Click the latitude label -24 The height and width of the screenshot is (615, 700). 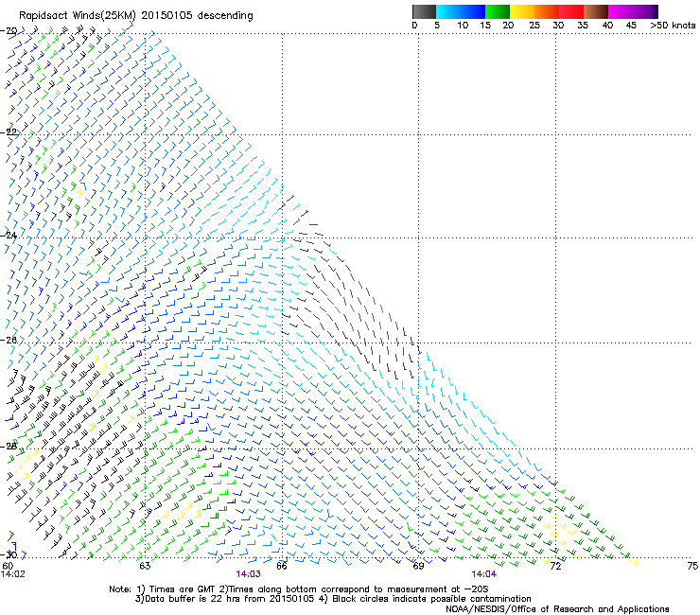[x=9, y=235]
